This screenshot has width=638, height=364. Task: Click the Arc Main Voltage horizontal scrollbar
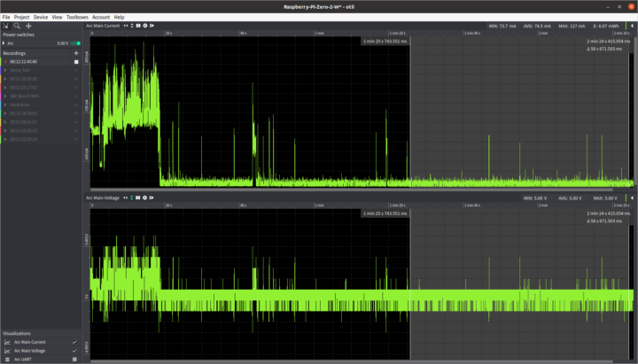pyautogui.click(x=352, y=361)
